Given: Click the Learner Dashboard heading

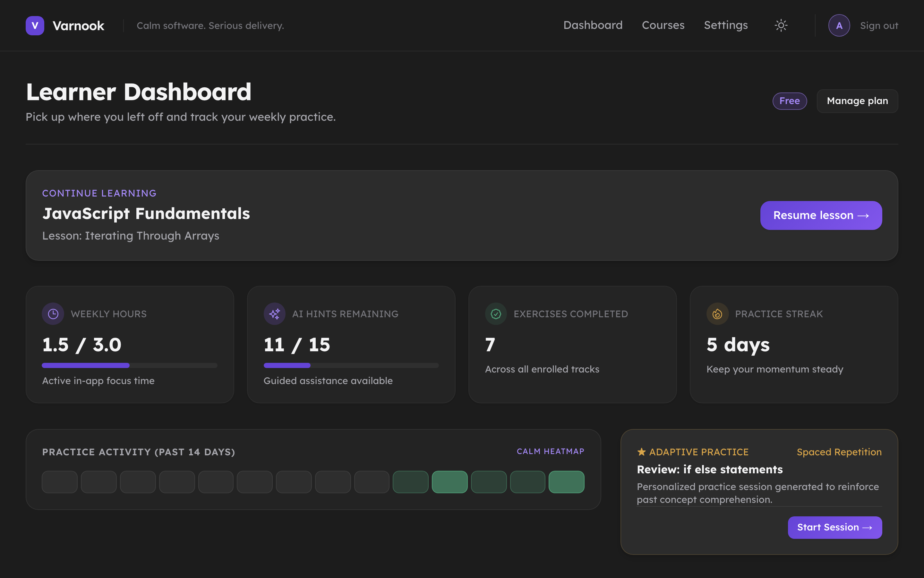Looking at the screenshot, I should (x=139, y=92).
